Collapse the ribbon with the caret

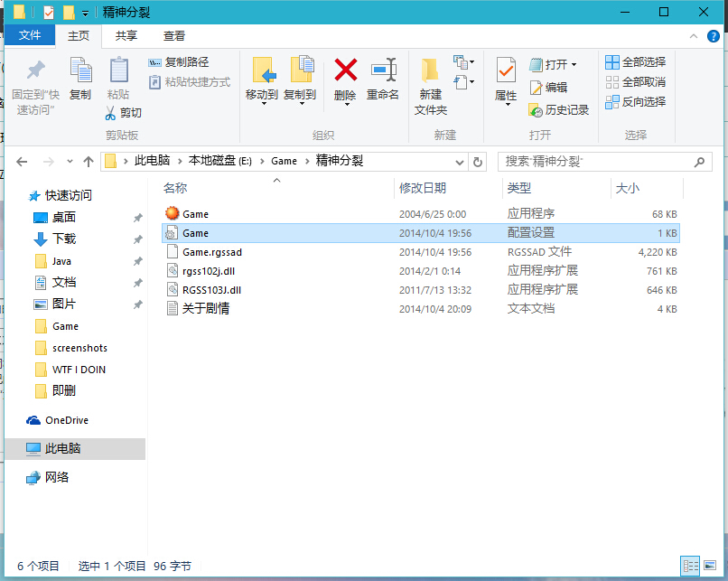(x=693, y=36)
